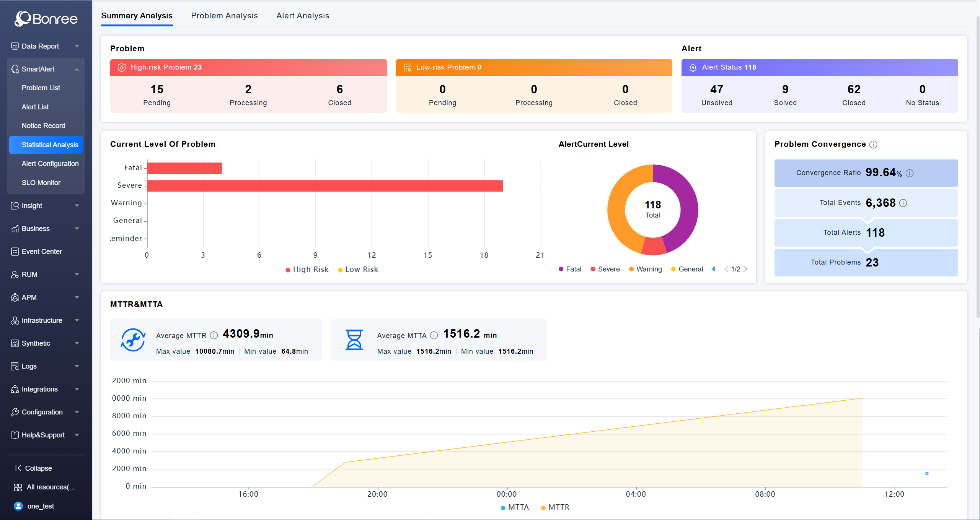Select the Infrastructure icon
The image size is (980, 520).
(15, 320)
